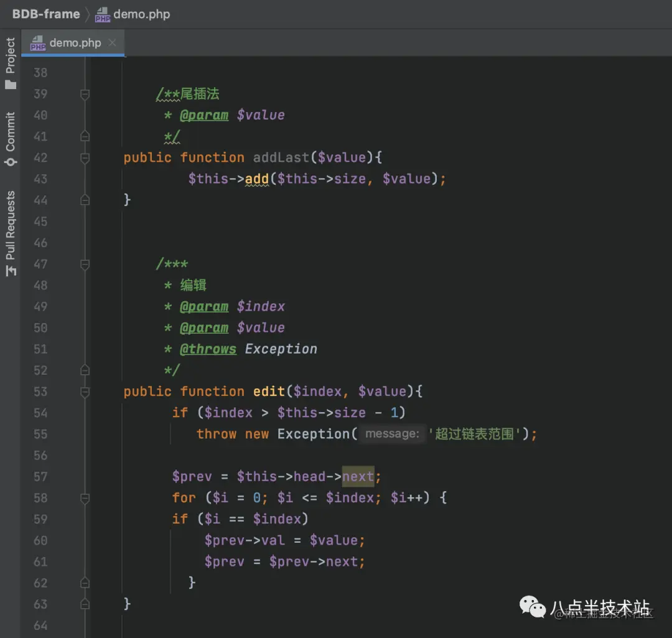Click the @throws tag on line 51

[x=208, y=349]
